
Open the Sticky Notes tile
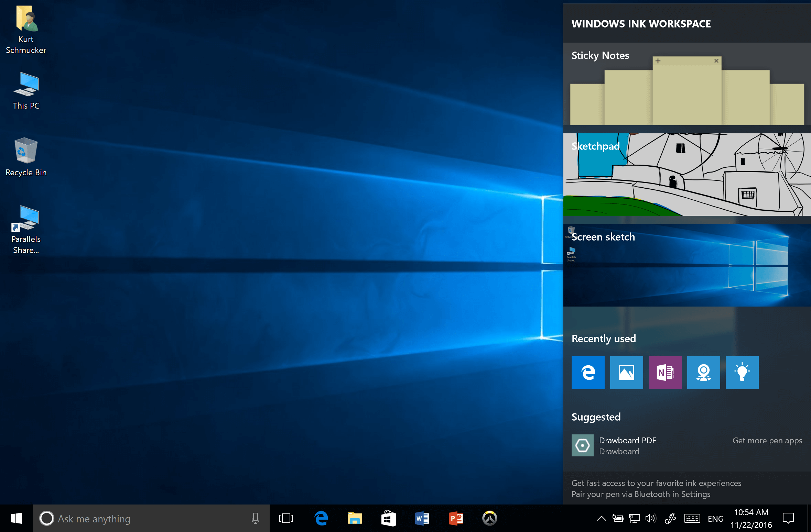point(687,84)
